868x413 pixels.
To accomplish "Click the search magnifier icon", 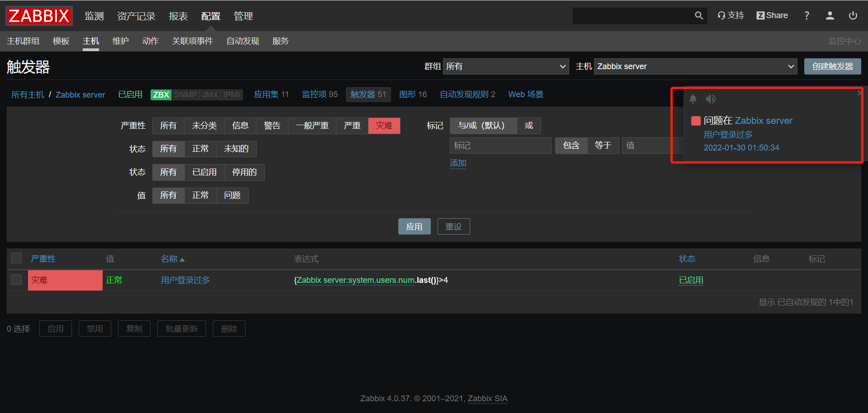I will pos(699,16).
